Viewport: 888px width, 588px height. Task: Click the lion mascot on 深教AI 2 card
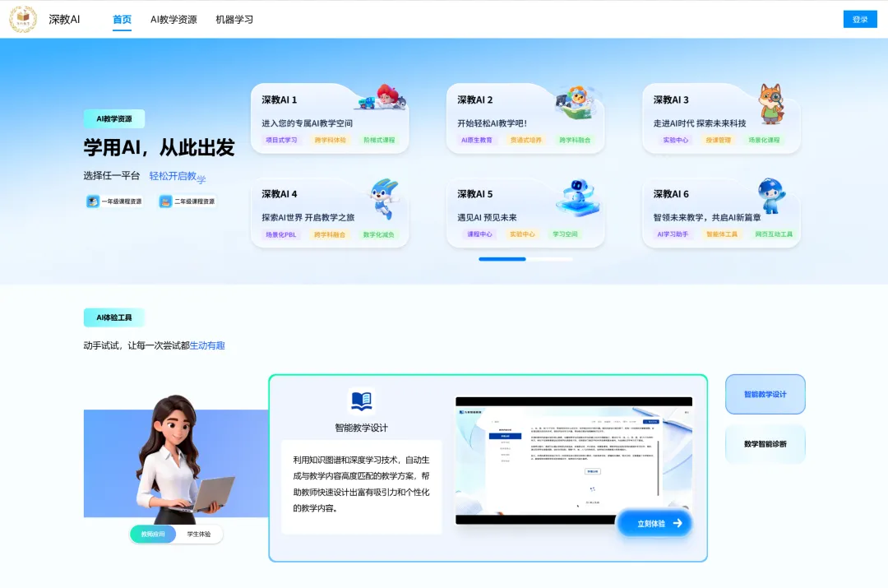[577, 102]
